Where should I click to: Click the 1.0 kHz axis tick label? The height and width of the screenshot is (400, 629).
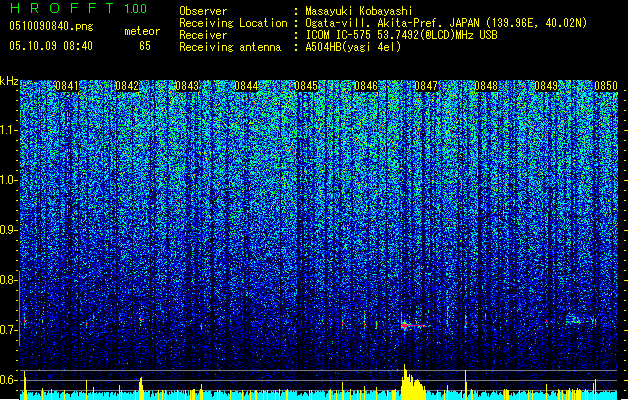coord(8,180)
